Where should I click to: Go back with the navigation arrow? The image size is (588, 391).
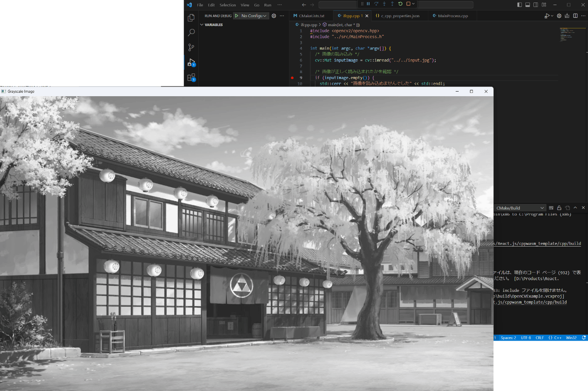[304, 5]
